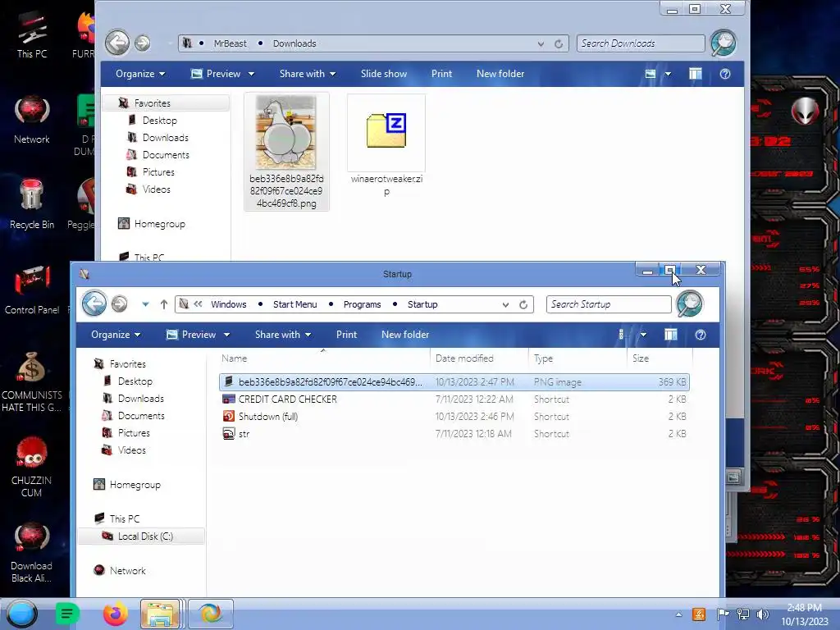
Task: Select the beb336e8b9a82fd PNG file row in Startup
Action: (x=454, y=382)
